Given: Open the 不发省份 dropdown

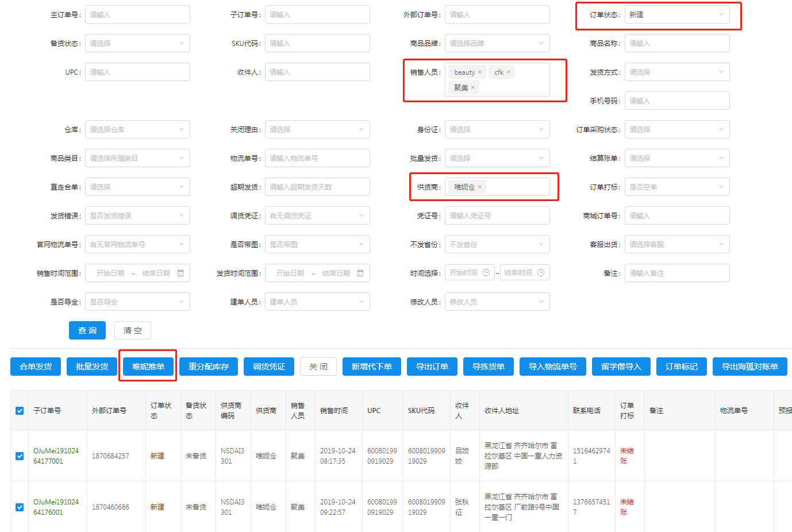Looking at the screenshot, I should pos(497,244).
